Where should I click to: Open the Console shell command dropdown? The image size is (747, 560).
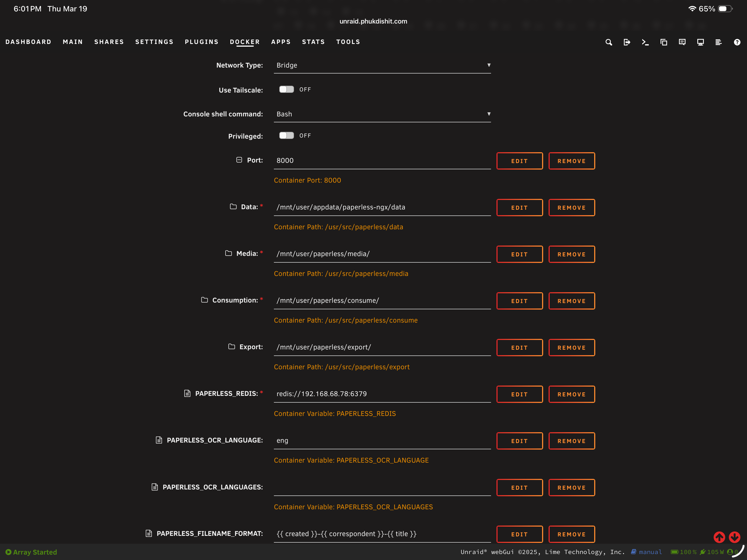pos(382,114)
